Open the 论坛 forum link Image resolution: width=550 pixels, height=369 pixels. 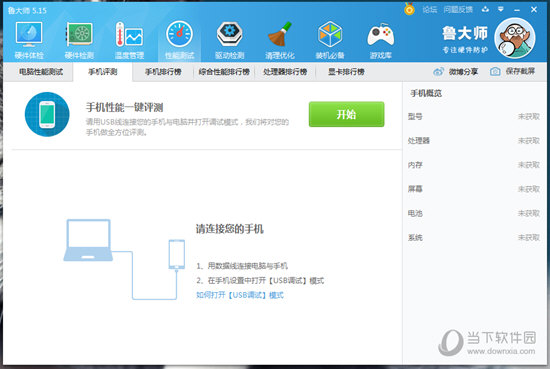click(x=429, y=9)
